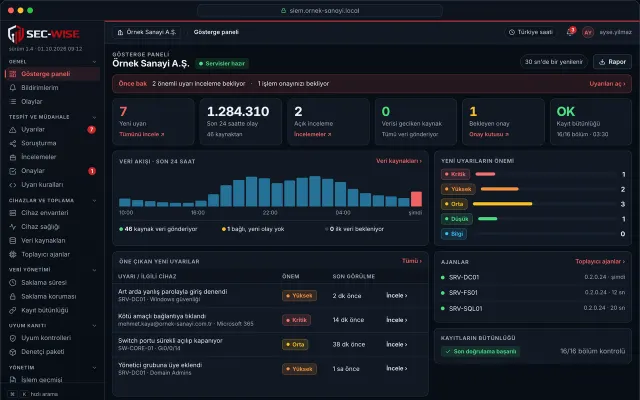Click the İşlem geçmişi icon

pos(13,380)
